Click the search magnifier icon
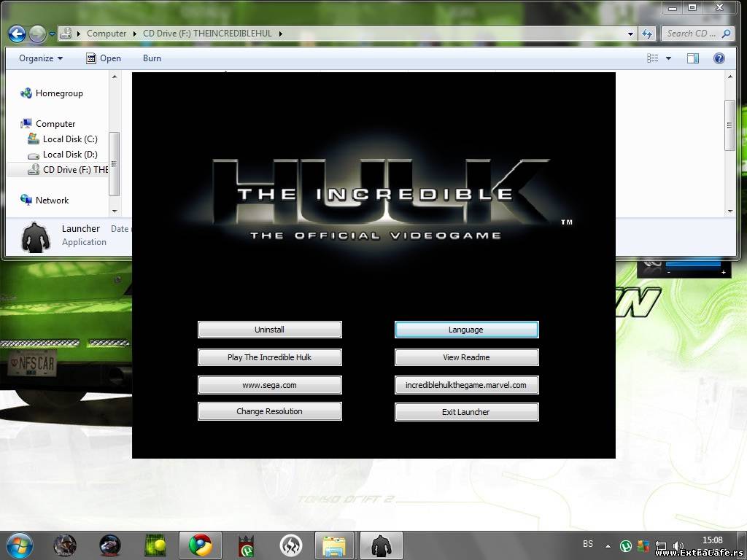This screenshot has height=560, width=747. point(726,34)
